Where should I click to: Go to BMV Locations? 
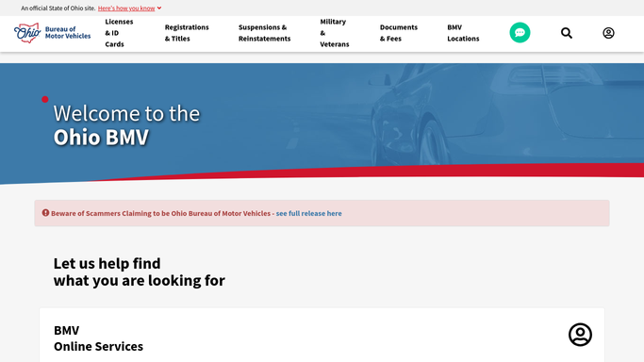point(463,33)
